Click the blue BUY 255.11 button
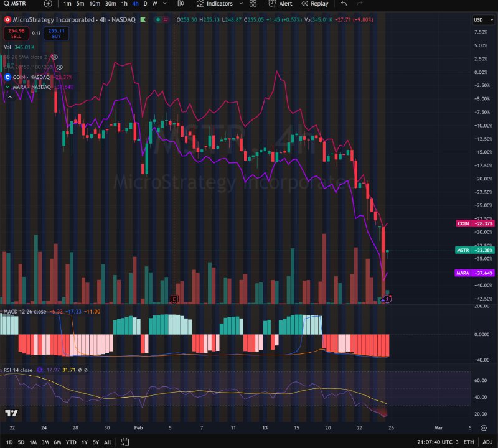This screenshot has width=498, height=448. 56,34
